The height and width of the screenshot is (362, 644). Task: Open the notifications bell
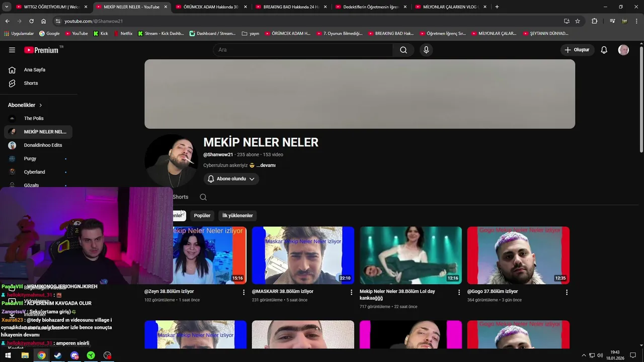[604, 50]
